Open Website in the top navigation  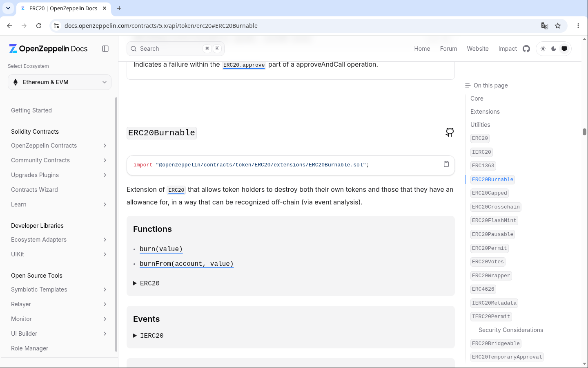click(478, 49)
